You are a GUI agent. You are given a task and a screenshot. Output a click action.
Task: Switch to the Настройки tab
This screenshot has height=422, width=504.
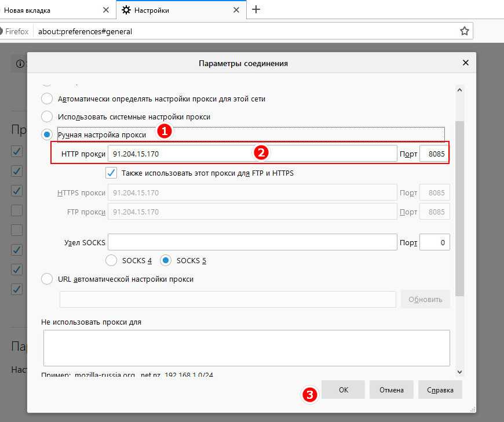coord(174,10)
